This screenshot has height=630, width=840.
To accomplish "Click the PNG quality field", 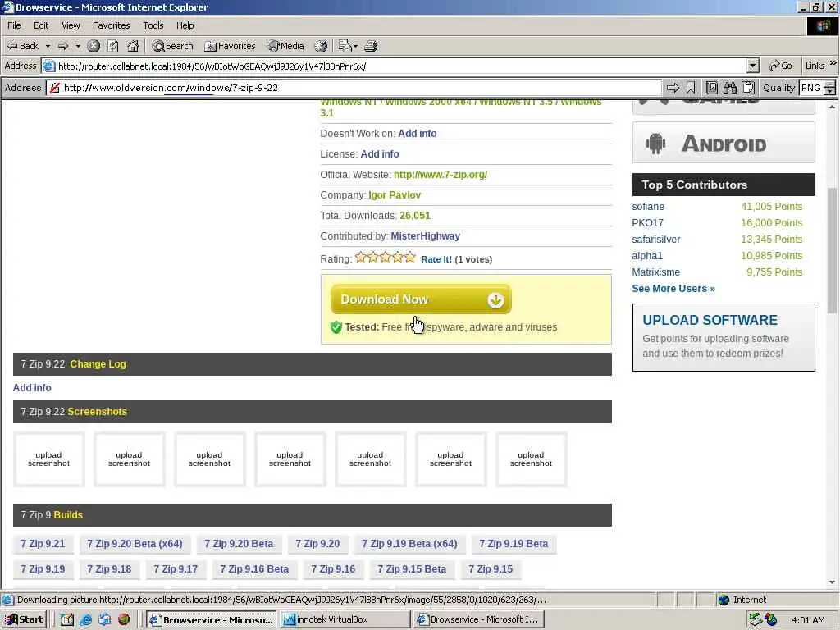I will point(811,88).
